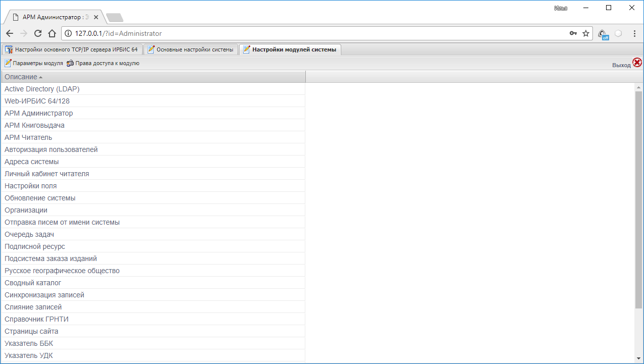Reload the page with the refresh icon
The image size is (644, 364).
(37, 33)
